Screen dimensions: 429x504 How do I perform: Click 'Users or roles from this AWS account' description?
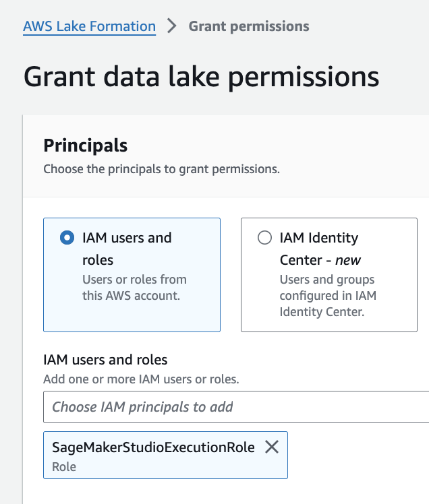coord(134,287)
